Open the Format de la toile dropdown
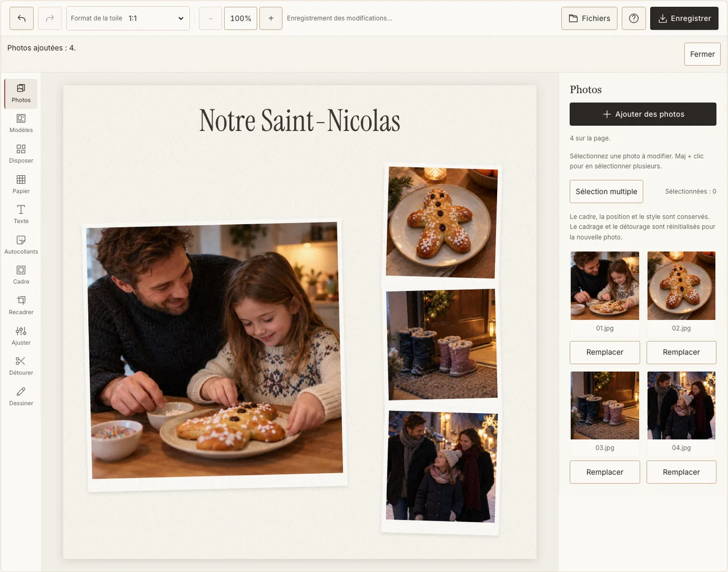 (x=128, y=18)
